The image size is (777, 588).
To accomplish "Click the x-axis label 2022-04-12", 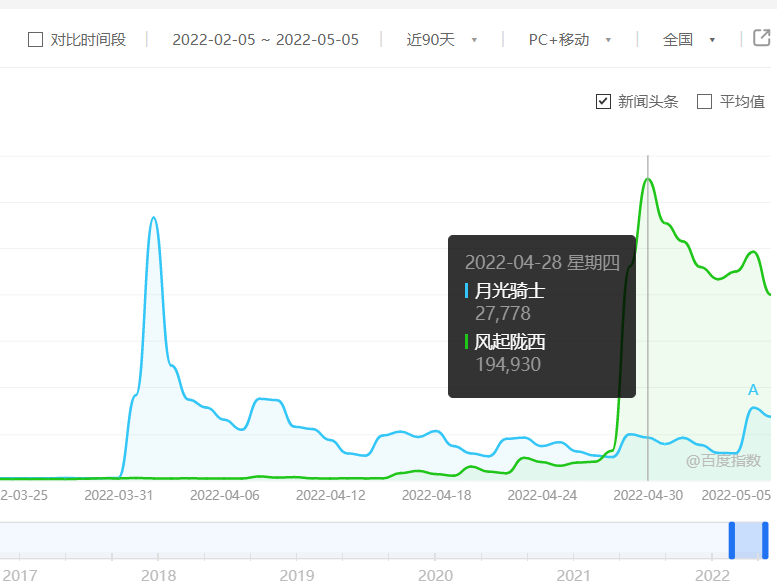I will pos(331,495).
